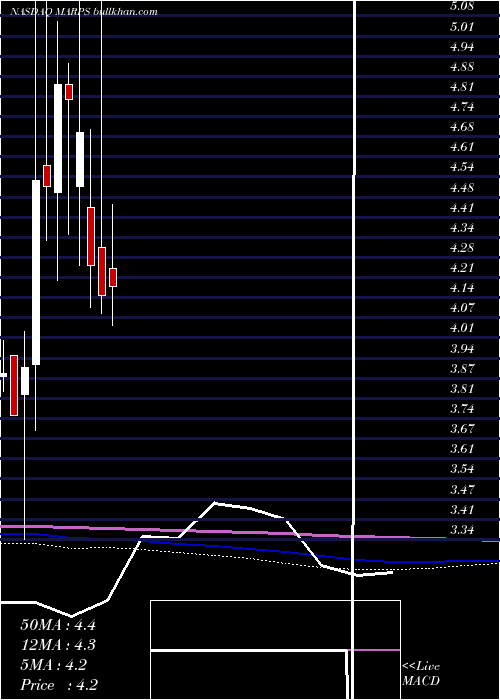Screen dimensions: 500x700
Task: Click the 3.61 price axis value
Action: 462,449
